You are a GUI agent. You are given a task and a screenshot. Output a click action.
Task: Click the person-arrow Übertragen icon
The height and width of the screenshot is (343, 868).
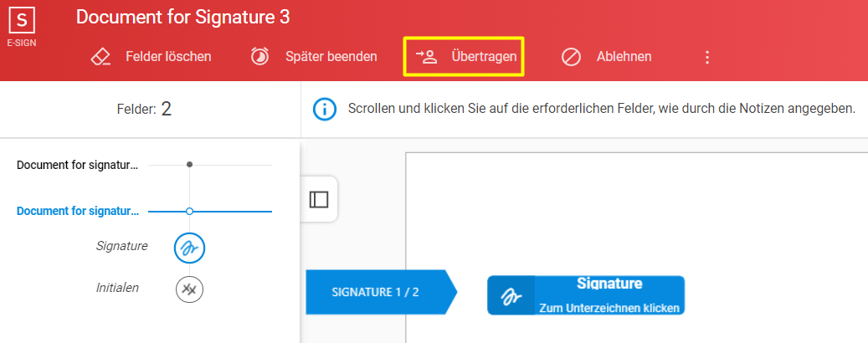coord(427,56)
